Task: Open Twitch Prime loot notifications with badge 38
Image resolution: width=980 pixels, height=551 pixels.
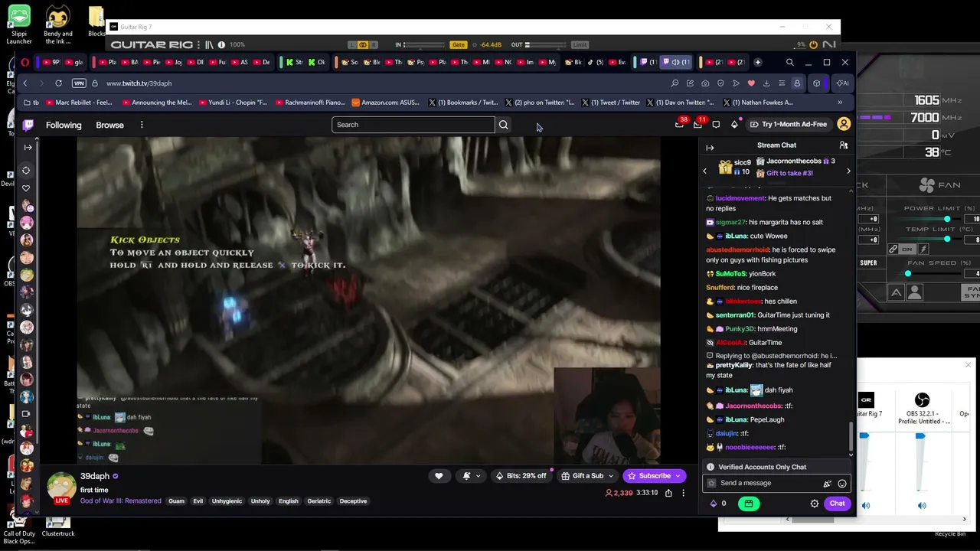Action: (x=679, y=124)
